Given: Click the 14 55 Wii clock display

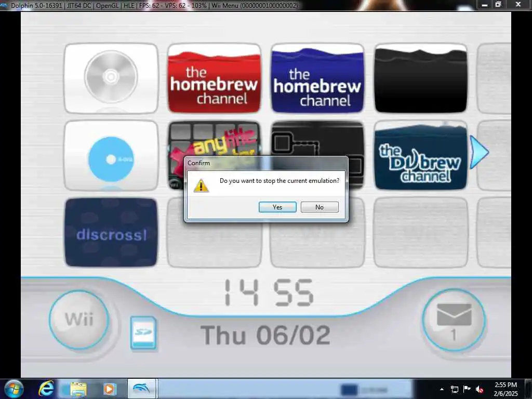Looking at the screenshot, I should [x=269, y=293].
